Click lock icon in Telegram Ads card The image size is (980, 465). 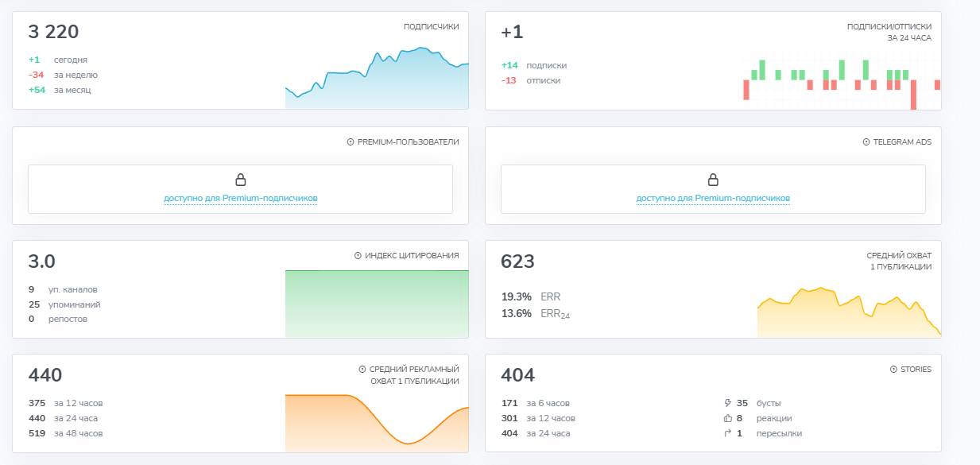pyautogui.click(x=713, y=180)
